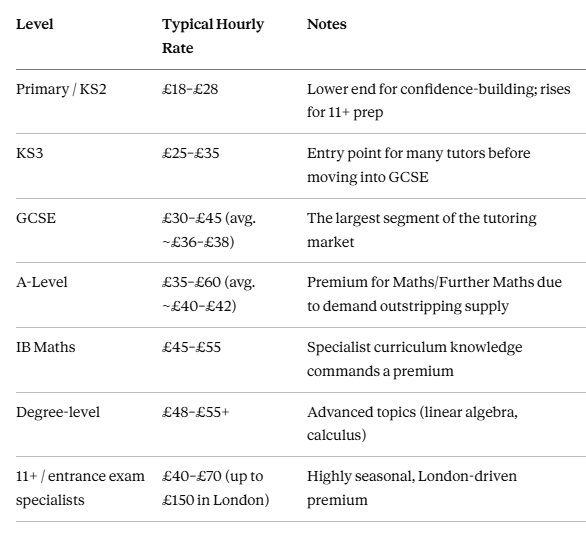Click the Typical Hourly Rate header

point(213,36)
